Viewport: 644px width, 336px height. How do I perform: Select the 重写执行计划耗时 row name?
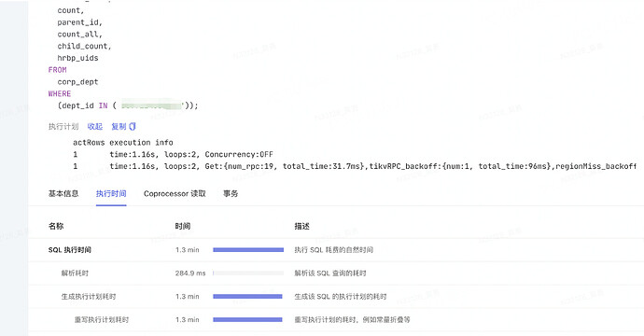pyautogui.click(x=102, y=319)
